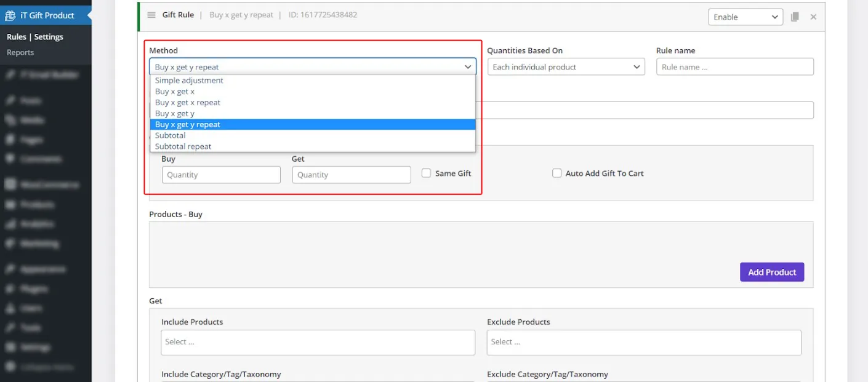Open the Quantities Based On dropdown
The width and height of the screenshot is (868, 382).
click(566, 67)
